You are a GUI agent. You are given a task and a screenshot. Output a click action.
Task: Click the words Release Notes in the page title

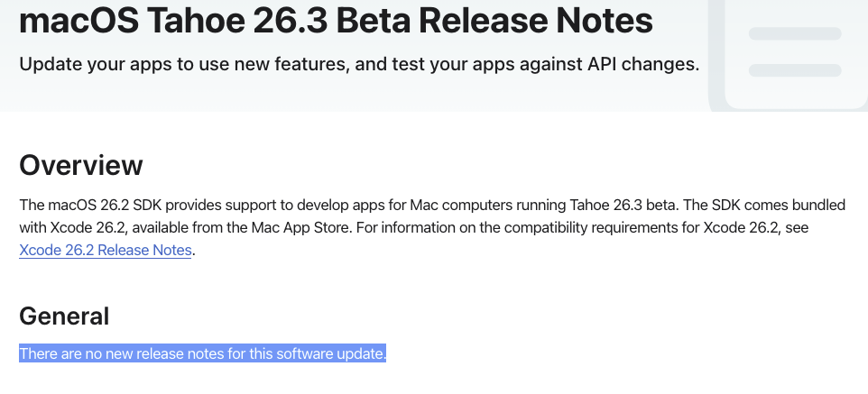pos(536,21)
